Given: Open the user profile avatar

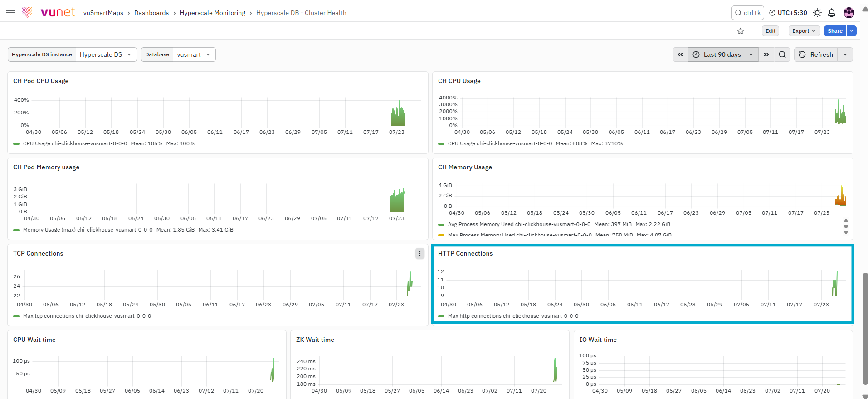Looking at the screenshot, I should coord(849,13).
